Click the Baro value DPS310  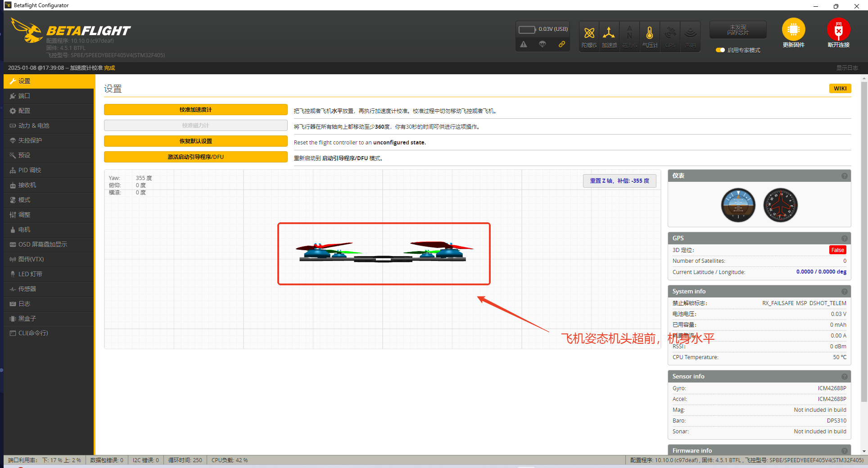pos(836,421)
